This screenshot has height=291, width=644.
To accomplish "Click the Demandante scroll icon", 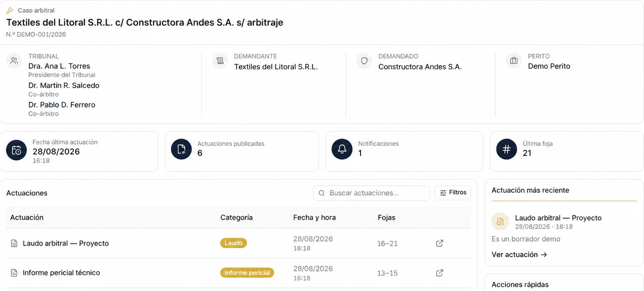I will [220, 61].
